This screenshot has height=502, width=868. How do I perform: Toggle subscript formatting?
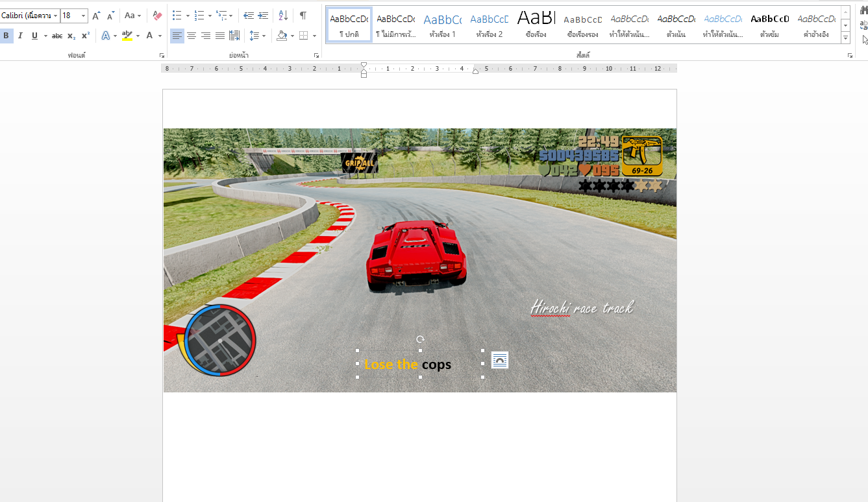click(71, 36)
